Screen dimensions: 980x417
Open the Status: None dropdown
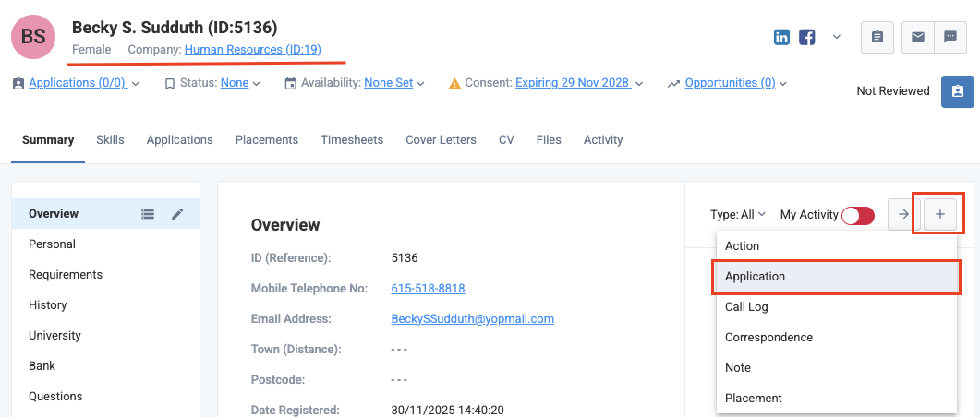241,82
